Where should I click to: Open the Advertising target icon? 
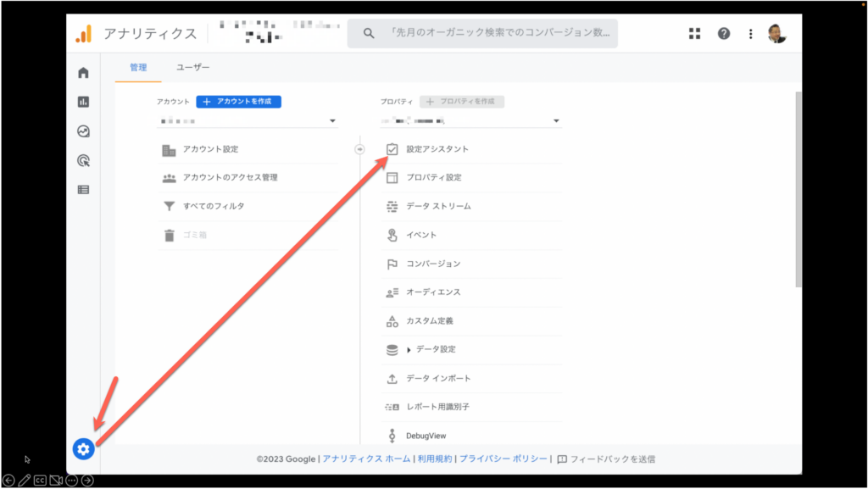pos(84,160)
